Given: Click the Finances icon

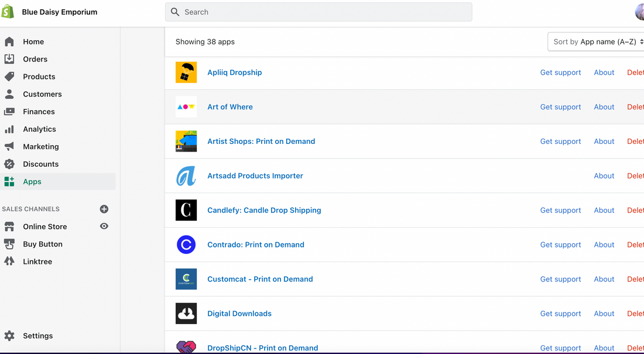Looking at the screenshot, I should [x=9, y=111].
